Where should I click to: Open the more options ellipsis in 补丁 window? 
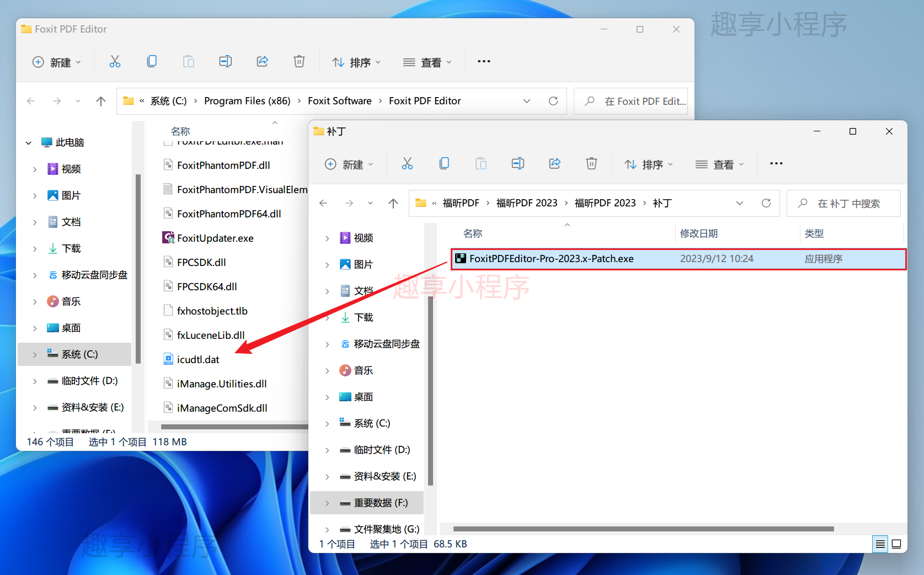tap(776, 163)
